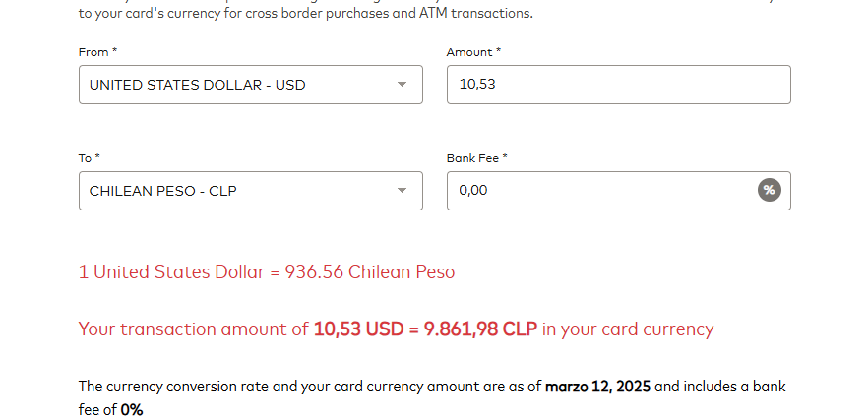Viewport: 868px width, 419px height.
Task: Click the bold 0% bank fee value
Action: (132, 410)
